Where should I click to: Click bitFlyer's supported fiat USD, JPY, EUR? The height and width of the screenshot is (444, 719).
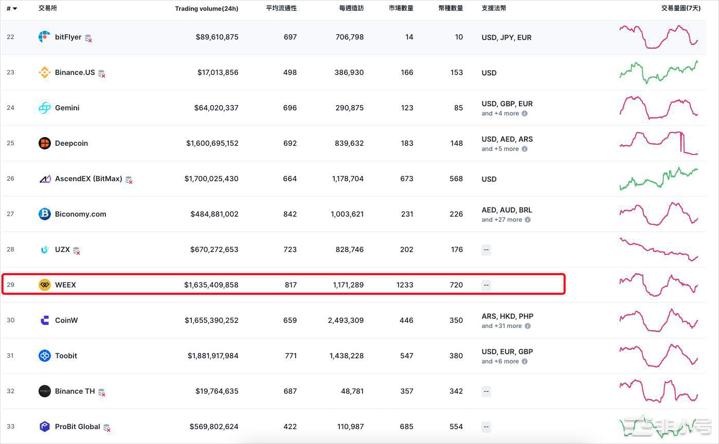[506, 38]
